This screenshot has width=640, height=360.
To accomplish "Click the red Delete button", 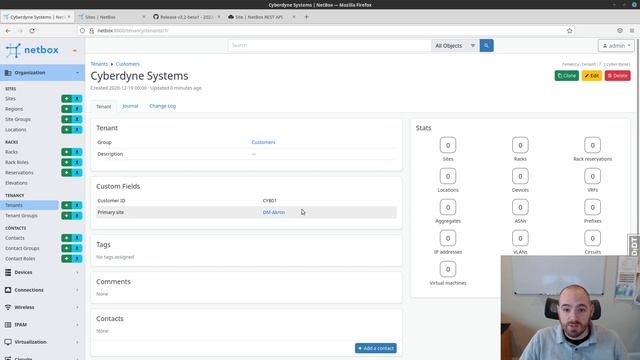I will (618, 76).
